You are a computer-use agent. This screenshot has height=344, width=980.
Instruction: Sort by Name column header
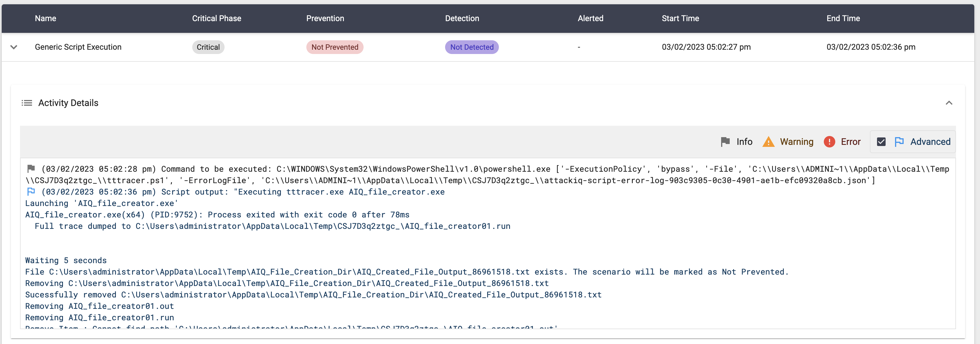pyautogui.click(x=45, y=18)
